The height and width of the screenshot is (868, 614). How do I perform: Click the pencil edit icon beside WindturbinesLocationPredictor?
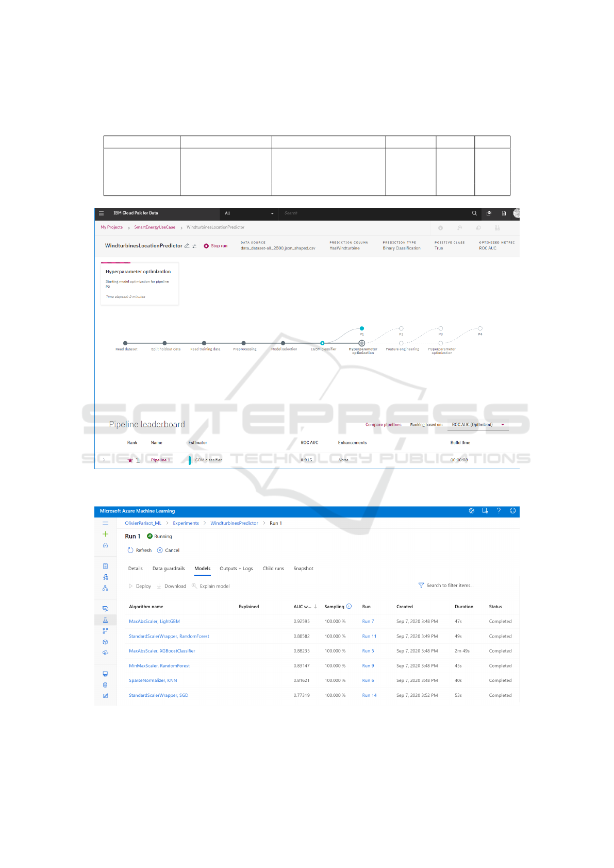pos(187,246)
